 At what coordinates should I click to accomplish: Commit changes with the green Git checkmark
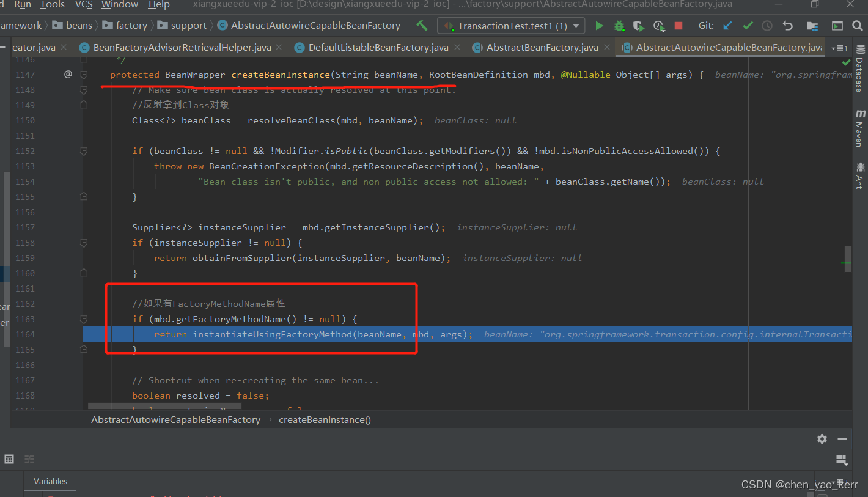point(748,26)
